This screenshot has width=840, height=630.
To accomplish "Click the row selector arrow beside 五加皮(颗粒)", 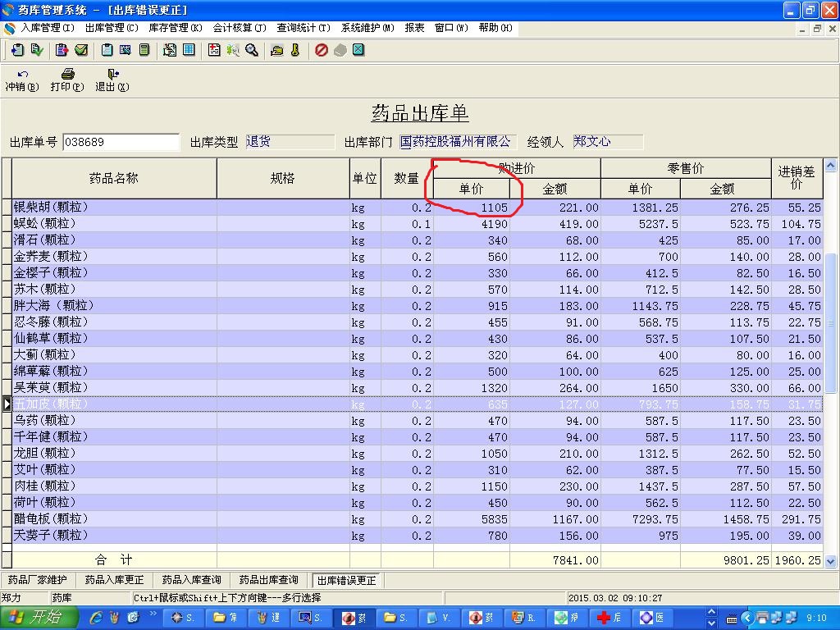I will click(7, 404).
